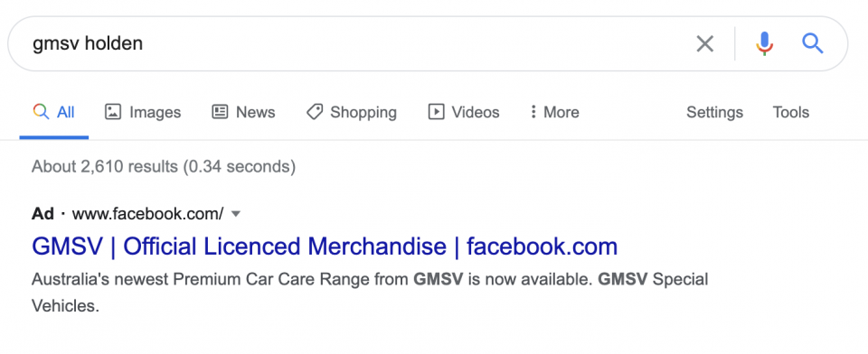Click the multicolored magnifier on the All tab
This screenshot has height=354, width=868.
pos(41,112)
